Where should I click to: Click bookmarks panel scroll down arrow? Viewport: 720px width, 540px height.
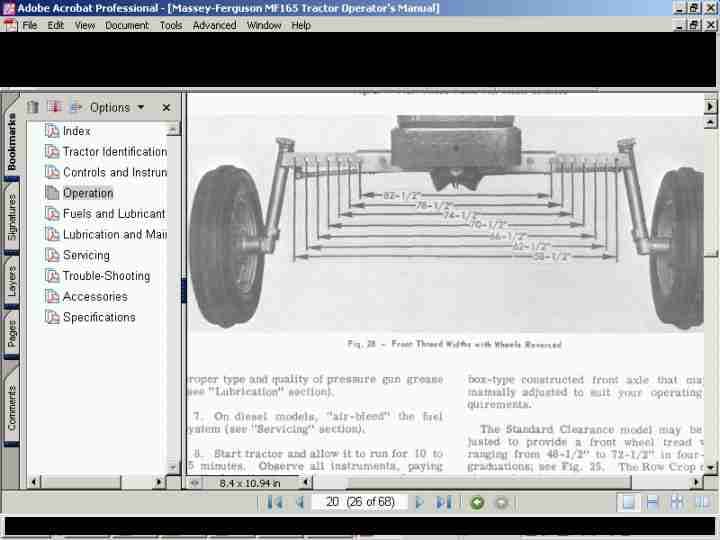(x=173, y=467)
